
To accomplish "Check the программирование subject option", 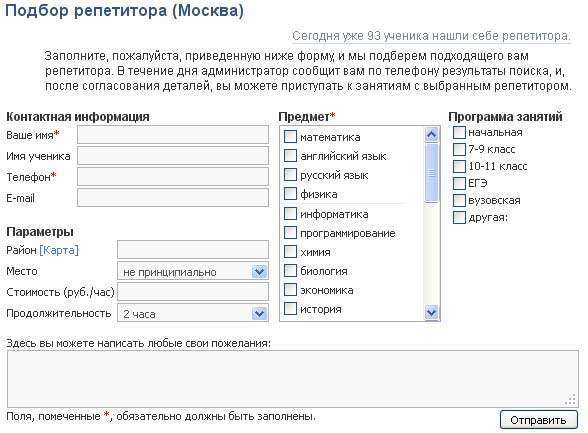I will [x=290, y=232].
